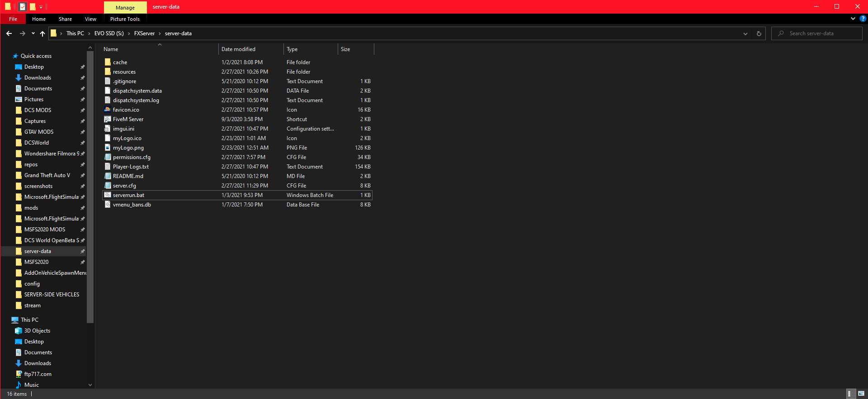868x399 pixels.
Task: Open the cache folder by its name
Action: (120, 62)
